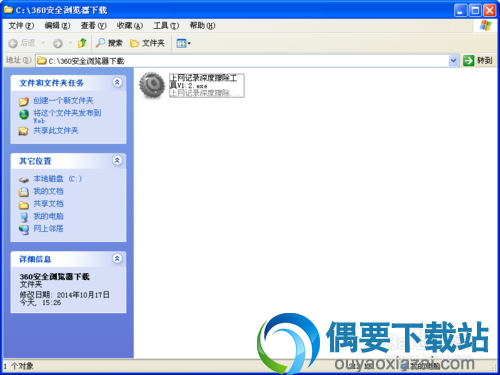Collapse the 其它位置 panel
The height and width of the screenshot is (375, 500).
[117, 160]
